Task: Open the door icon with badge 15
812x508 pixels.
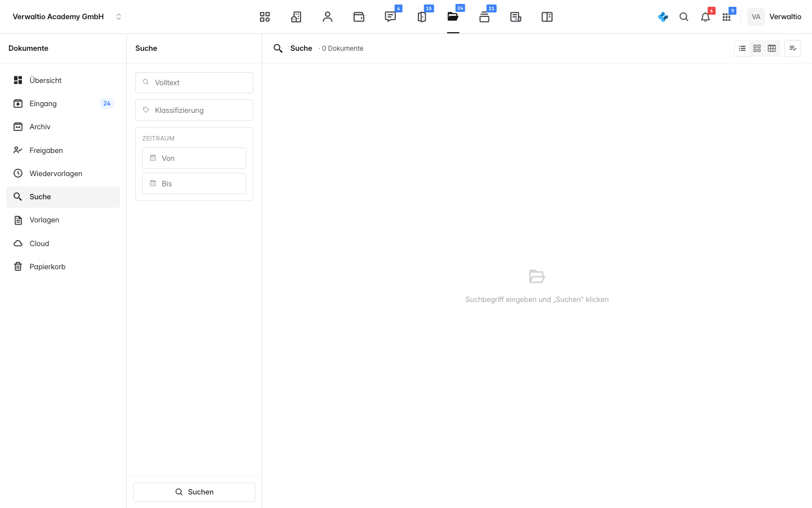Action: click(x=422, y=17)
